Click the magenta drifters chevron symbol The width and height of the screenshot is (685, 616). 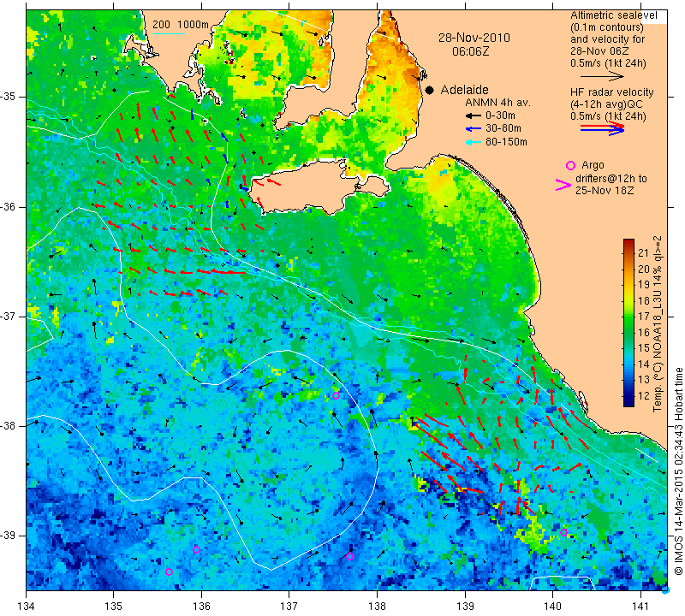(563, 185)
